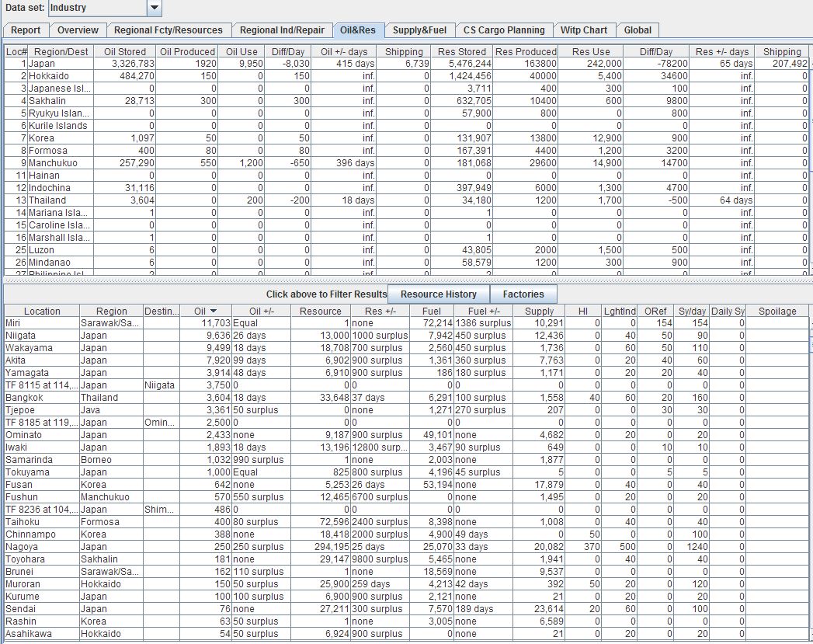Screen dimensions: 813x644
Task: Select the Tjepoe location row
Action: click(407, 410)
